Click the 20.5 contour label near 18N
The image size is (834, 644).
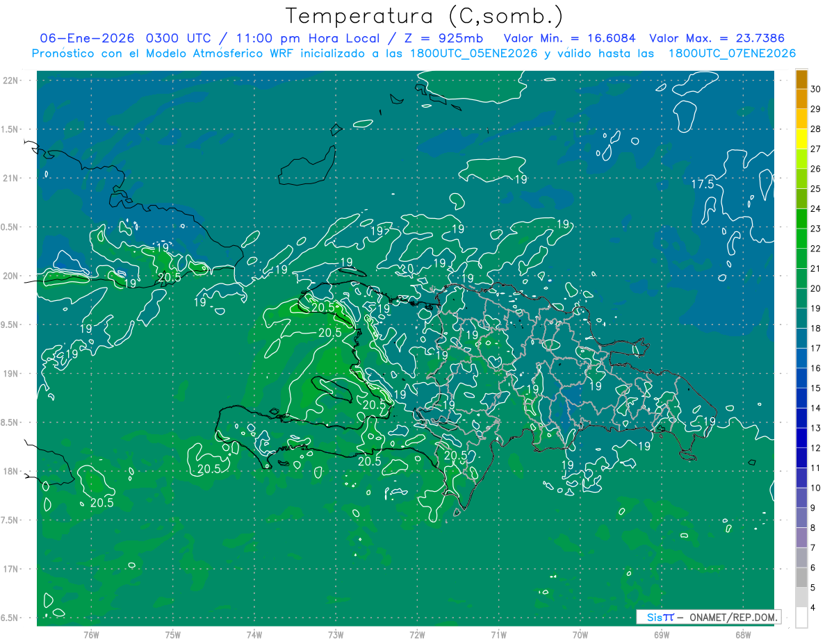tap(208, 470)
